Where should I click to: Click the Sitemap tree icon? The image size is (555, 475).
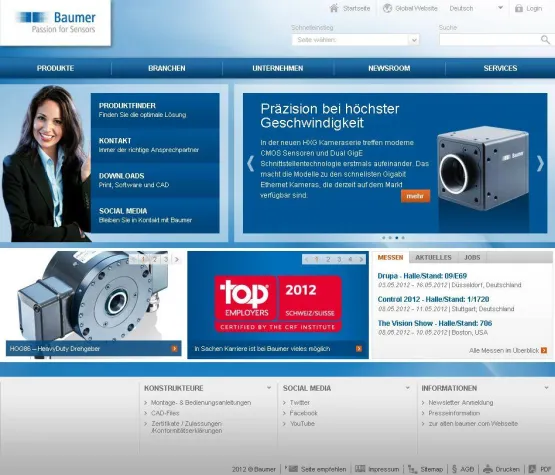coord(412,469)
